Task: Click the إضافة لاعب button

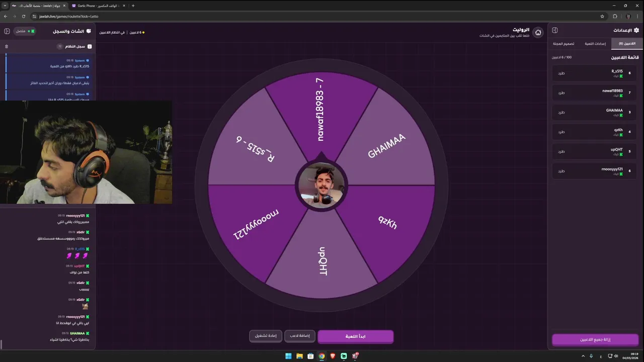Action: (300, 336)
